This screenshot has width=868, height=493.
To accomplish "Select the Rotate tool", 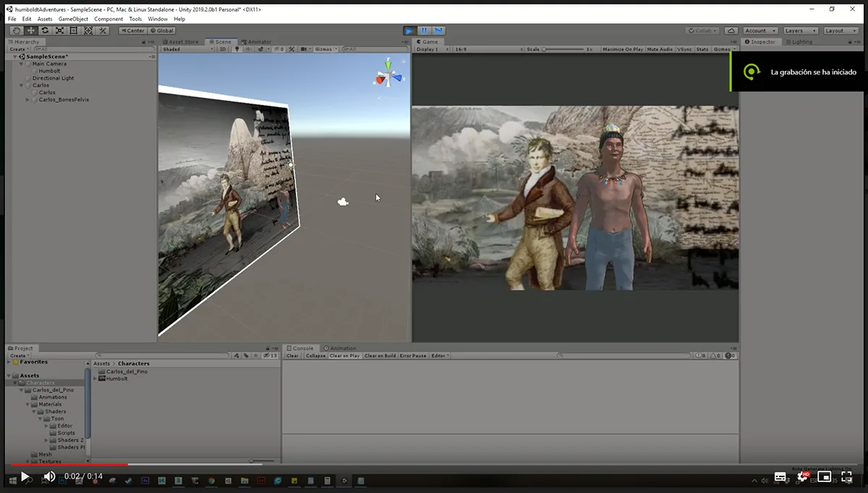I will [45, 30].
